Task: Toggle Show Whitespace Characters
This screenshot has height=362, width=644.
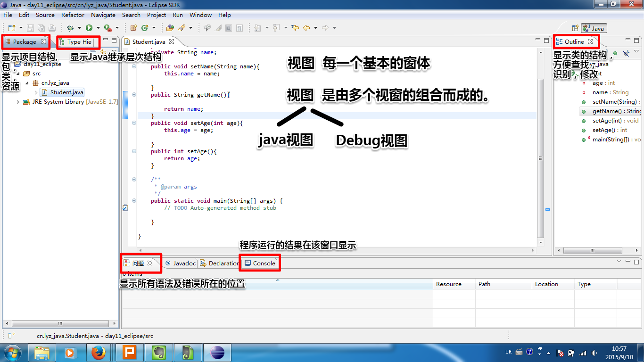Action: tap(239, 28)
